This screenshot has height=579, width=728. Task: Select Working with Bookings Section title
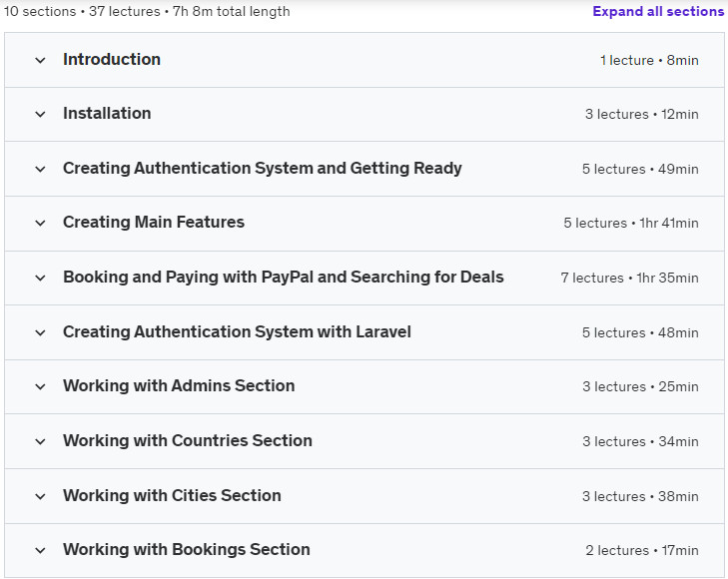[x=186, y=549]
